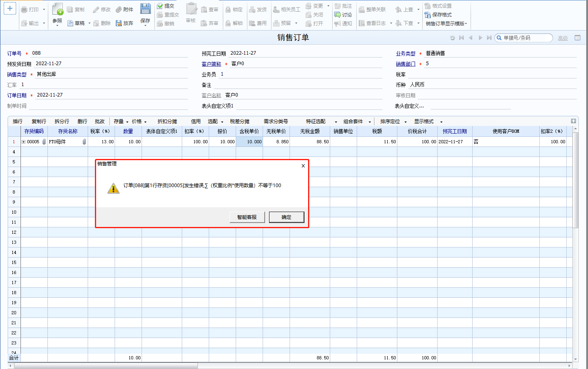Expand row 1 tree node for item 00005

point(24,142)
